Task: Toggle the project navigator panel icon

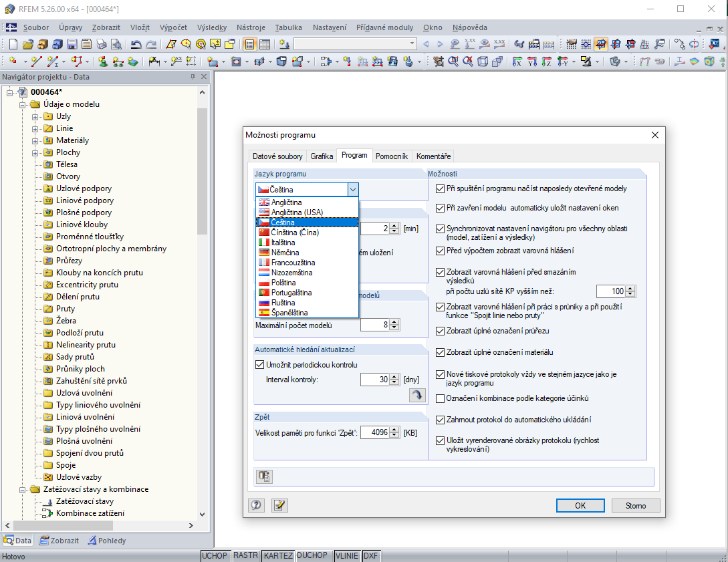Action: (x=250, y=44)
